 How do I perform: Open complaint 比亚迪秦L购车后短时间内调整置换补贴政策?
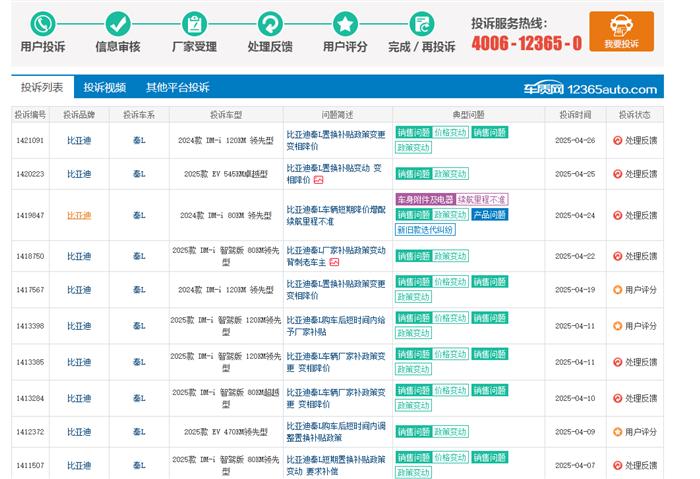336,432
